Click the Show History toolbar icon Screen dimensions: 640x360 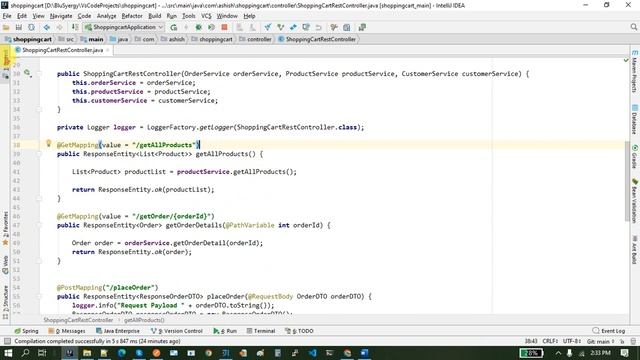[x=306, y=27]
